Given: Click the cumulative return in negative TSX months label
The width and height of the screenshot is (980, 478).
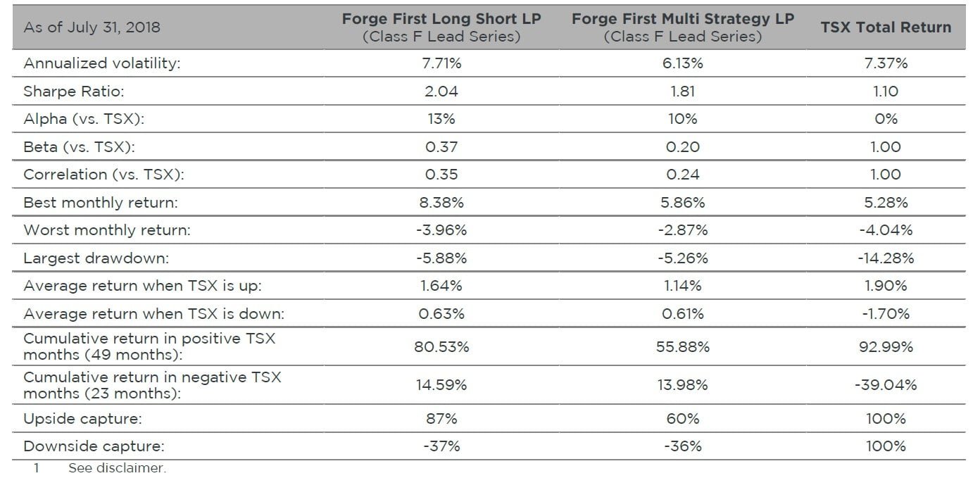Looking at the screenshot, I should 152,385.
